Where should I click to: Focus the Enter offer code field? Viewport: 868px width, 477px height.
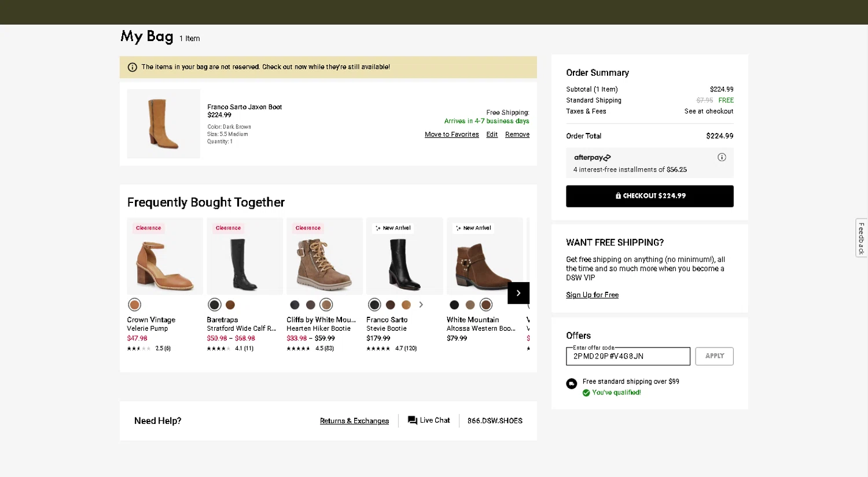(x=628, y=356)
